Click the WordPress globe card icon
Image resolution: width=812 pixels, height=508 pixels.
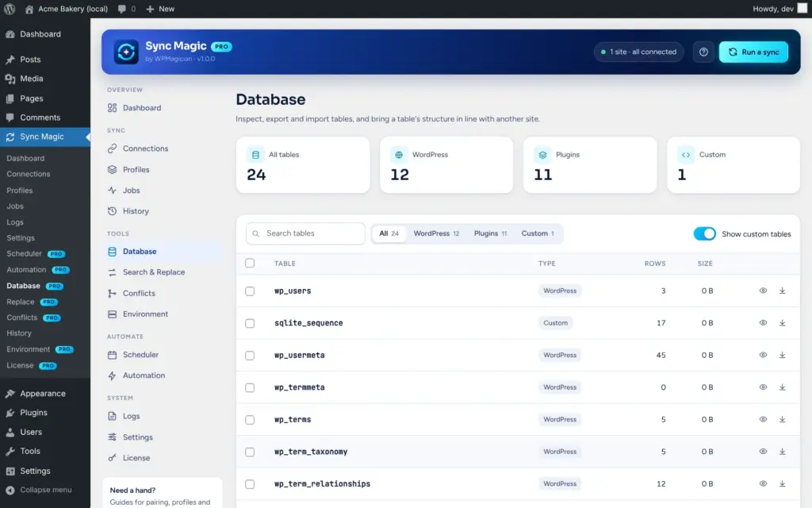[x=399, y=155]
